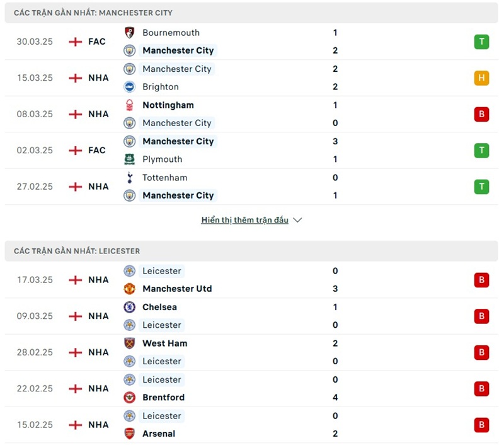Click the Brighton club crest icon
This screenshot has height=445, width=504.
point(130,87)
